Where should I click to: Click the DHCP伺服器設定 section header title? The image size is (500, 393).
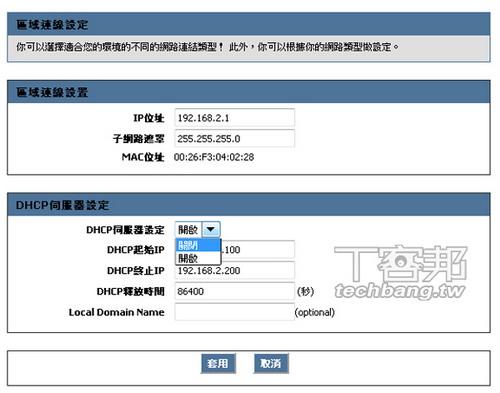point(62,205)
